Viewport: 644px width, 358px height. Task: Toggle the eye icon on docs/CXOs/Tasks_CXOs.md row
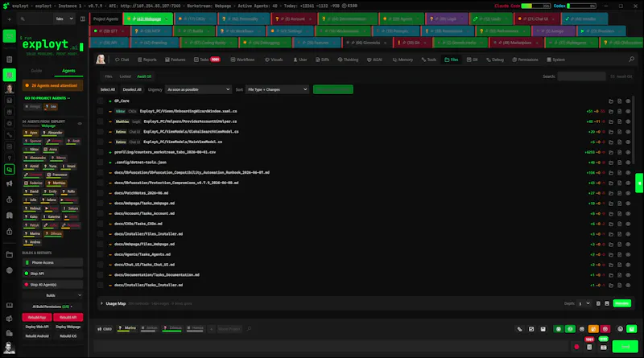(628, 224)
